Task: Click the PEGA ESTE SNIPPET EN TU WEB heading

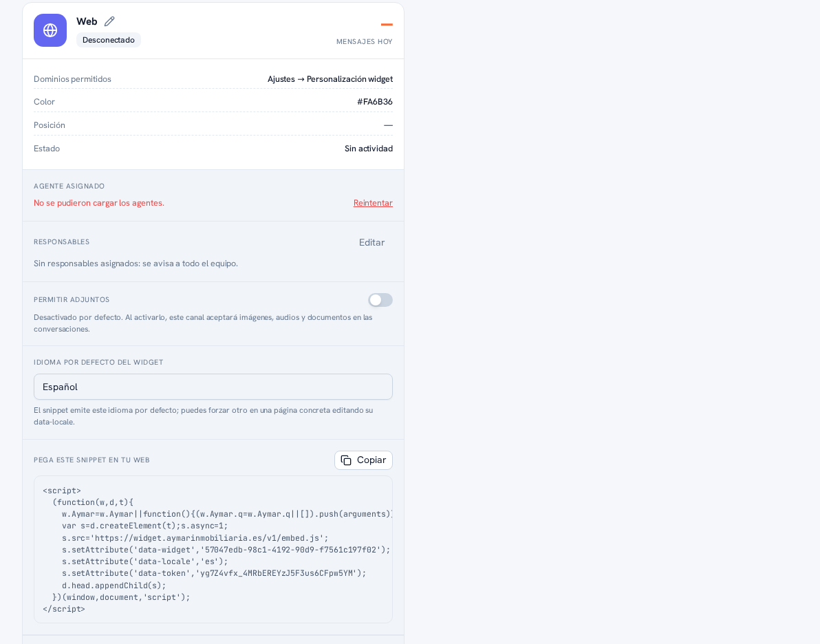Action: click(x=92, y=460)
